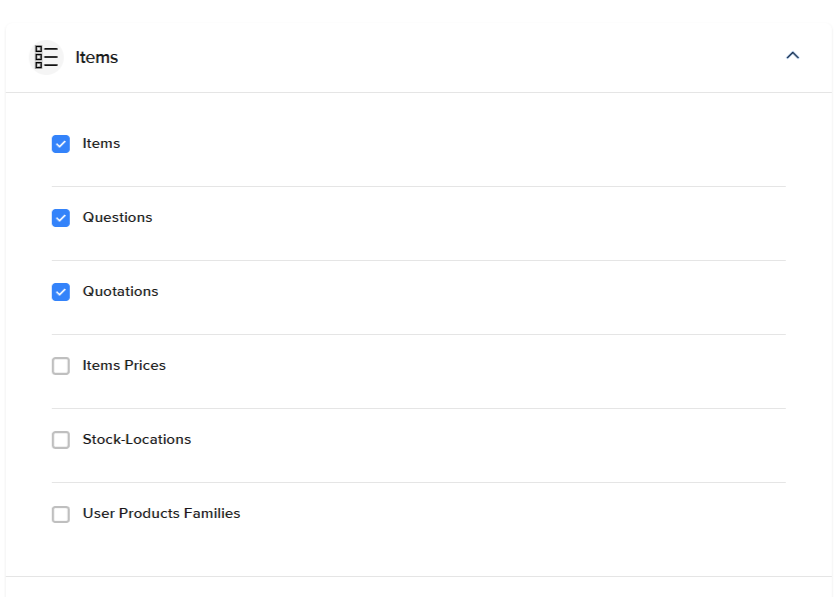
Task: Click the white checkmark inside Questions box
Action: tap(61, 218)
